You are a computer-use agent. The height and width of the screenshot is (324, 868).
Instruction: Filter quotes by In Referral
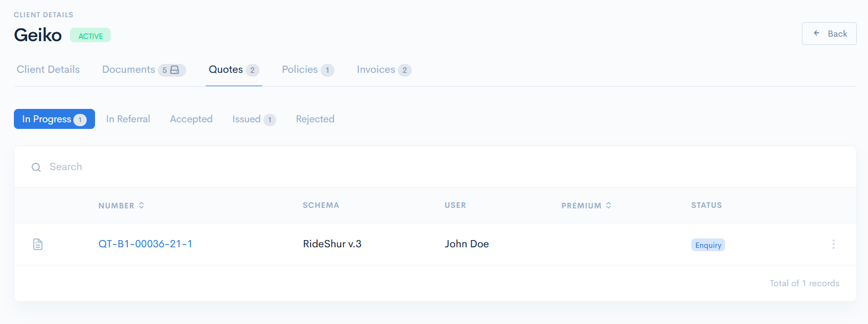click(128, 119)
